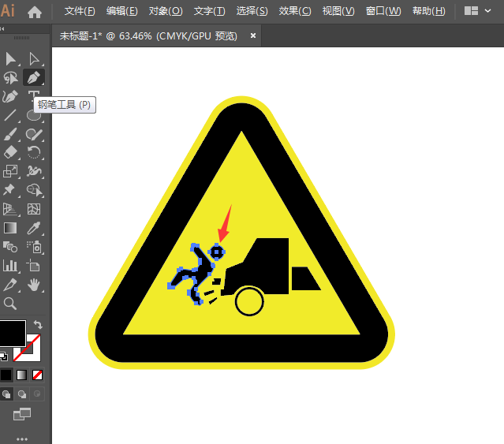Screen dimensions: 504x444
Task: Select the Shape Builder tool
Action: 35,190
